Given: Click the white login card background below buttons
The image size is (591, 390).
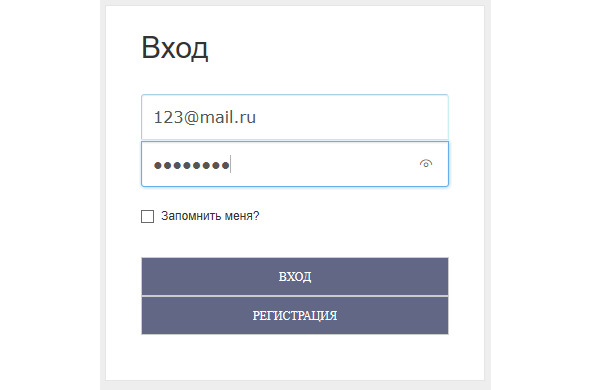Looking at the screenshot, I should [x=295, y=357].
